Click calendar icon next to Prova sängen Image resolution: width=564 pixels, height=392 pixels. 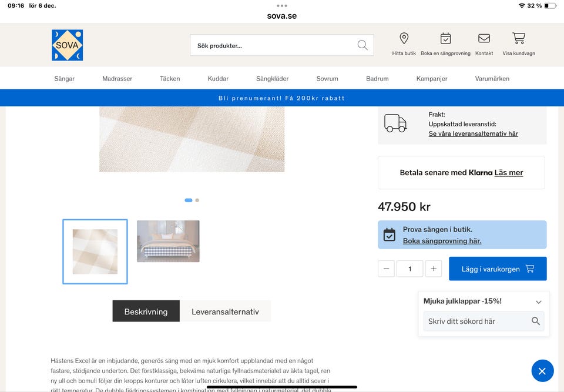390,234
